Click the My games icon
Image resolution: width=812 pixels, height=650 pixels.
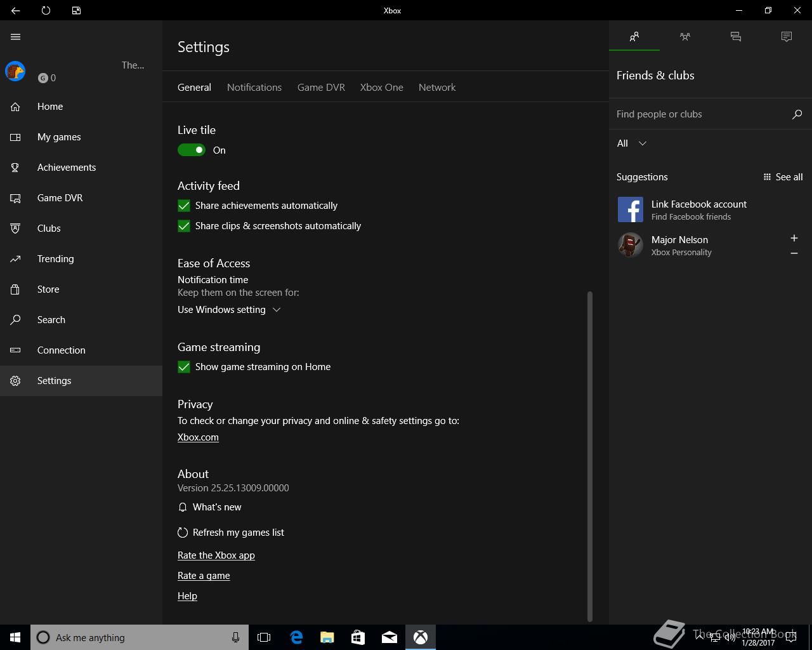pyautogui.click(x=15, y=137)
